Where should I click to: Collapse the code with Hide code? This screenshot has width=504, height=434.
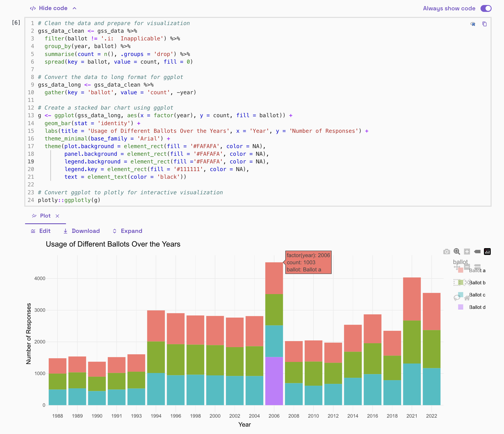53,8
